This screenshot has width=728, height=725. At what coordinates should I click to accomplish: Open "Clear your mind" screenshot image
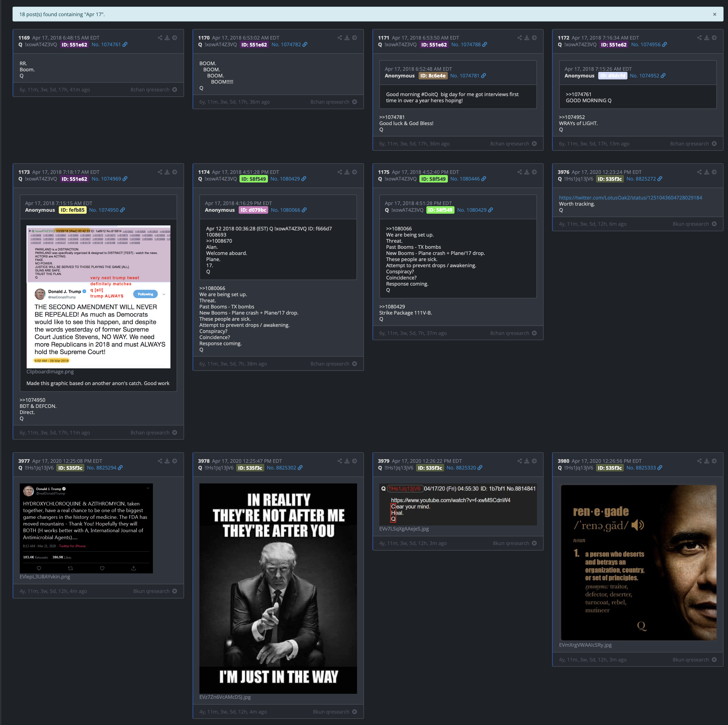(458, 504)
